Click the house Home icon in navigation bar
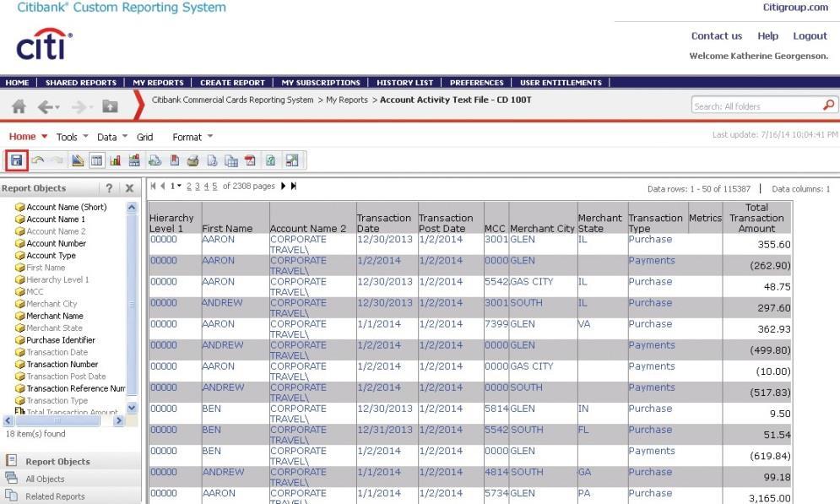The height and width of the screenshot is (504, 840). [x=19, y=106]
